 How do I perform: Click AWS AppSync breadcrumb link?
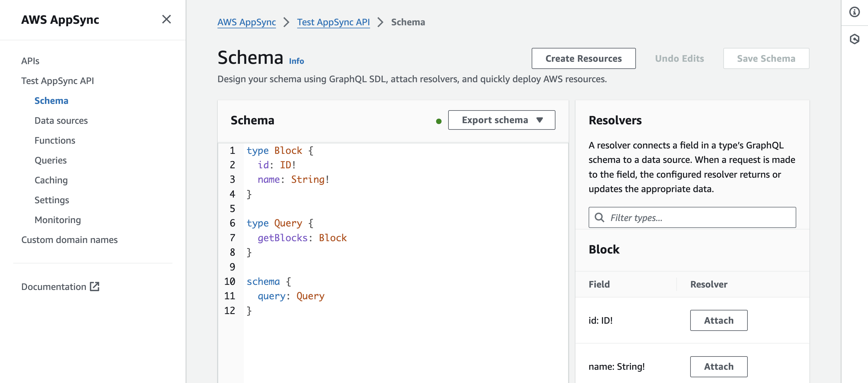247,22
